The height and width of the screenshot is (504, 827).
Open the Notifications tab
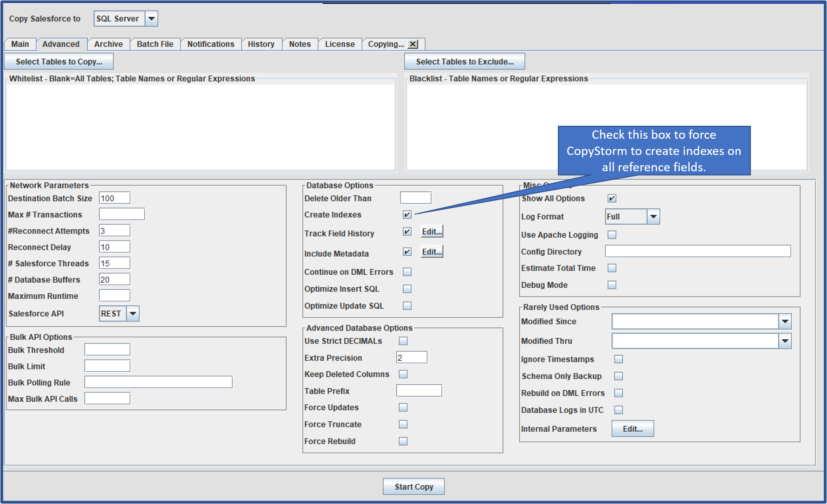pyautogui.click(x=211, y=44)
